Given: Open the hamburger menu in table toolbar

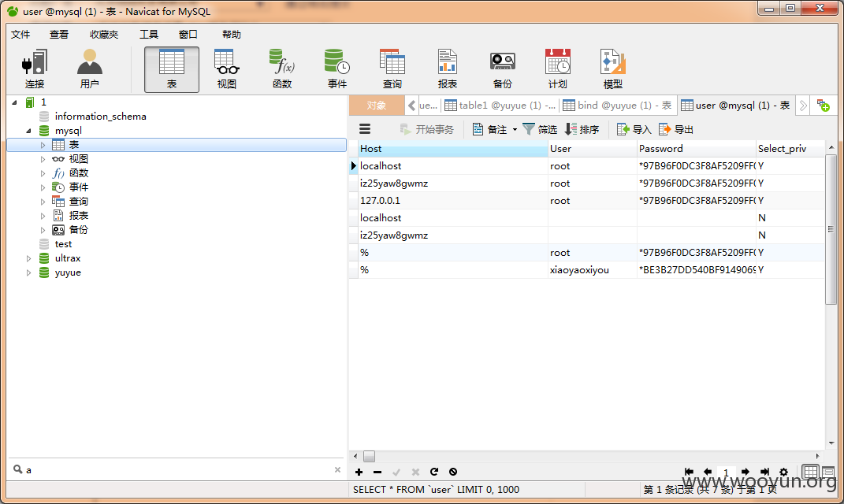Looking at the screenshot, I should click(365, 129).
